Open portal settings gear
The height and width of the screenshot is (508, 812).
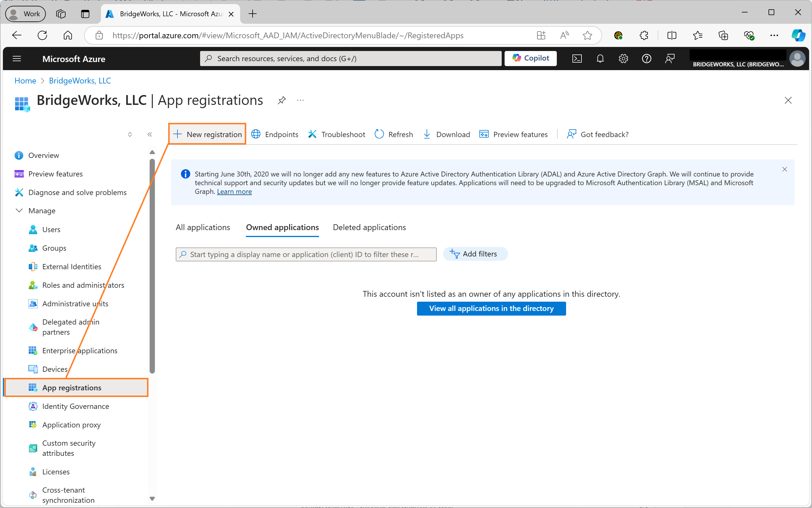pyautogui.click(x=623, y=59)
